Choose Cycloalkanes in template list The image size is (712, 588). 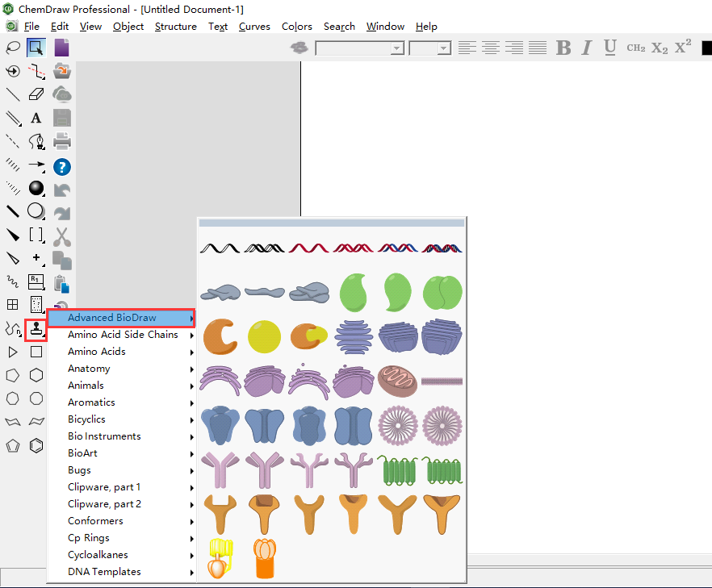(x=122, y=554)
